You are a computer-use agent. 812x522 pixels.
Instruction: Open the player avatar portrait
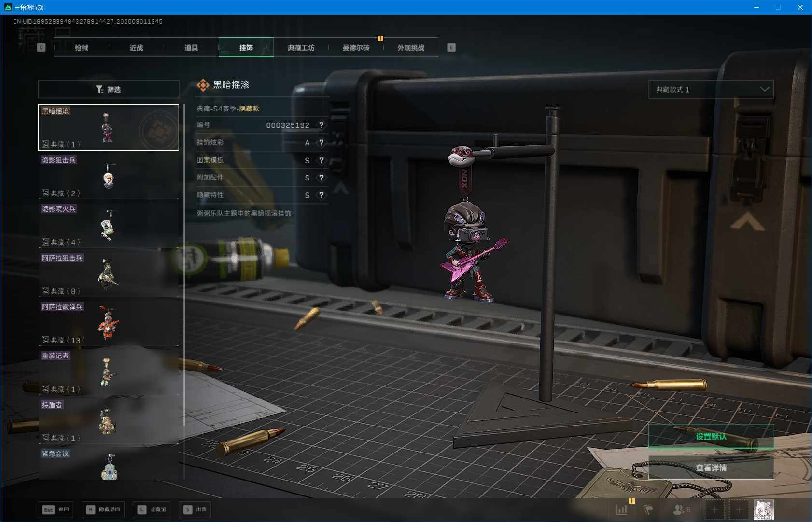(x=764, y=510)
